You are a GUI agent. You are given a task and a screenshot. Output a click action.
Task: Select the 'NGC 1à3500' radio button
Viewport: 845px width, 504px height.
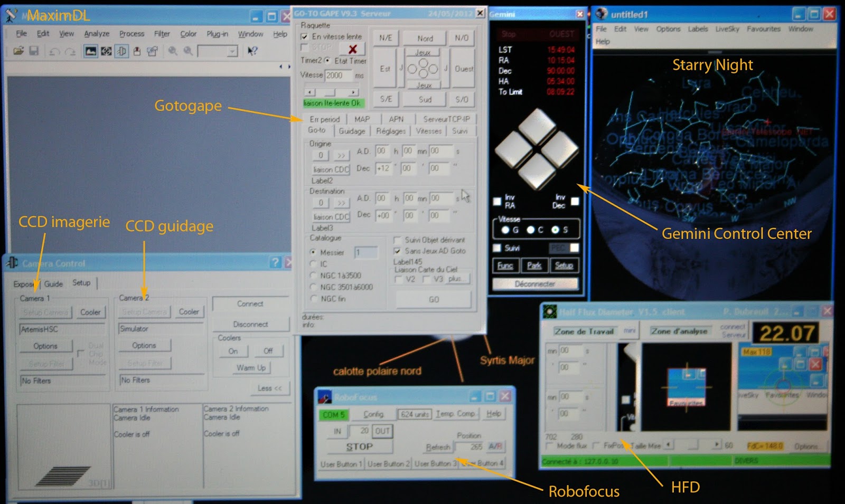(x=313, y=275)
